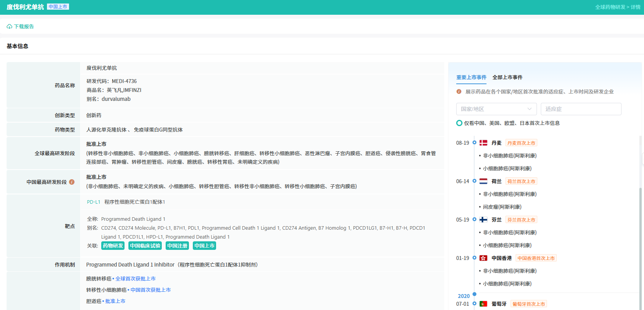Click the Hong Kong flag icon
Image resolution: width=644 pixels, height=310 pixels.
pyautogui.click(x=483, y=258)
